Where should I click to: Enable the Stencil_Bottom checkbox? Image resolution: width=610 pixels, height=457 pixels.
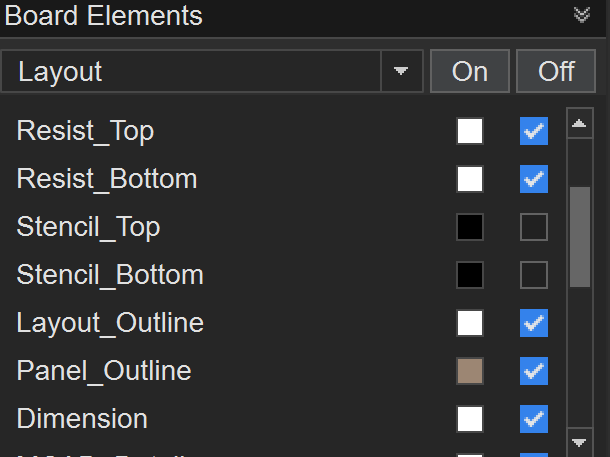pyautogui.click(x=534, y=275)
